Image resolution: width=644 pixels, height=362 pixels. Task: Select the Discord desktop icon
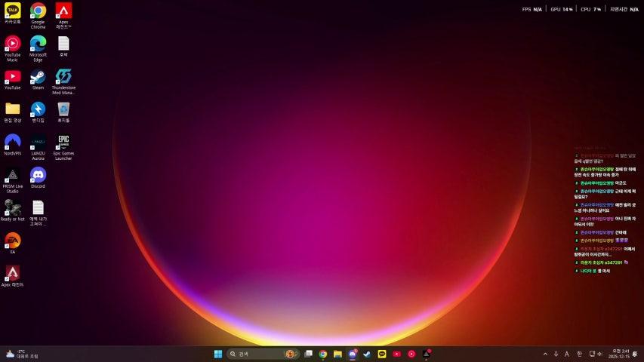pos(38,175)
